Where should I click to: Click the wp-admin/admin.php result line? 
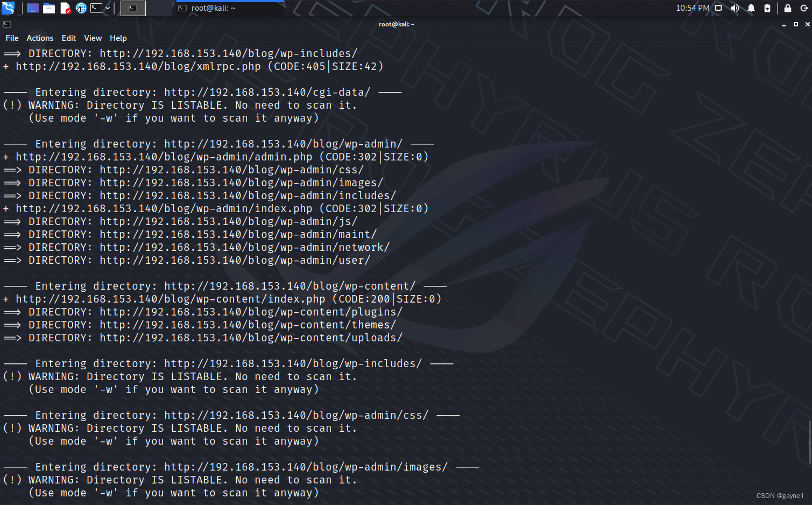[216, 157]
